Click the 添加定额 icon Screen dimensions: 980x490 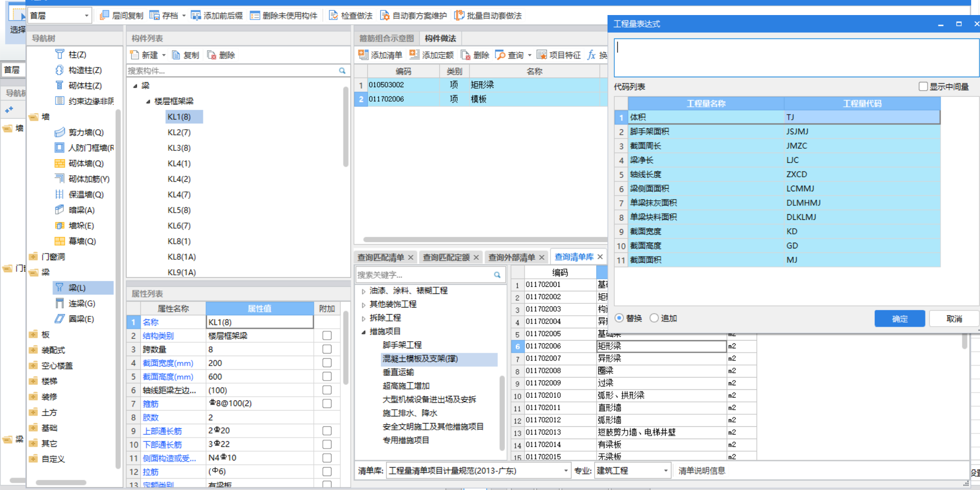pos(415,54)
